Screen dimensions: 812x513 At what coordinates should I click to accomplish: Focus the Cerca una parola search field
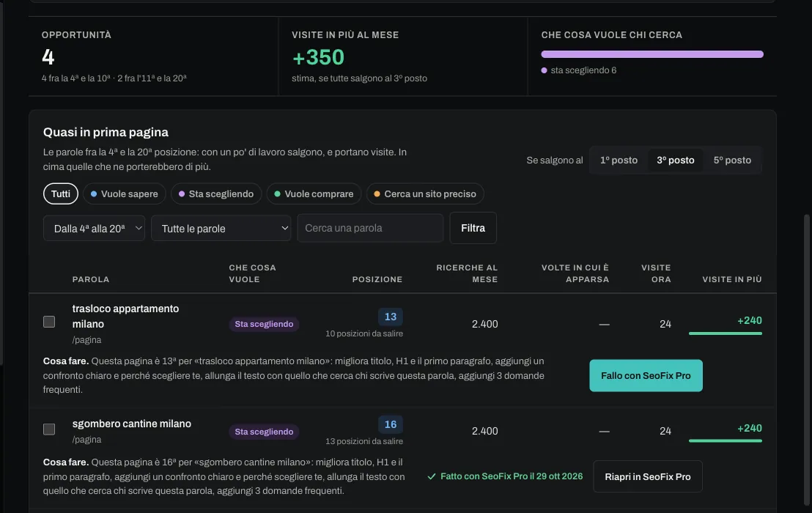point(370,229)
